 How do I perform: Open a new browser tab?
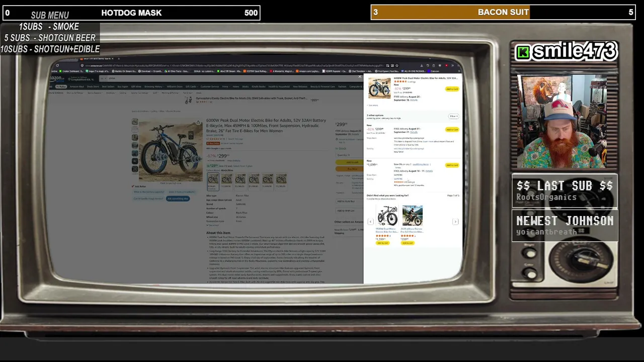tap(119, 59)
